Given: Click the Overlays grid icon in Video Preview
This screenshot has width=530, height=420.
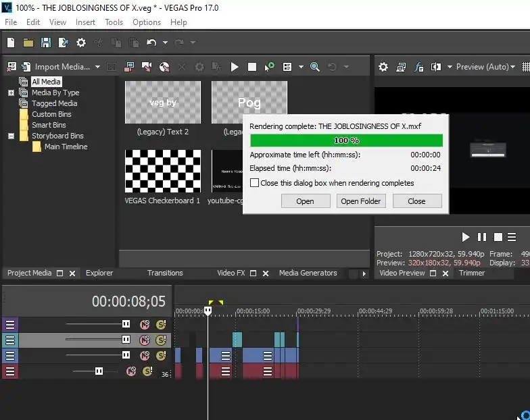Looking at the screenshot, I should [x=526, y=67].
